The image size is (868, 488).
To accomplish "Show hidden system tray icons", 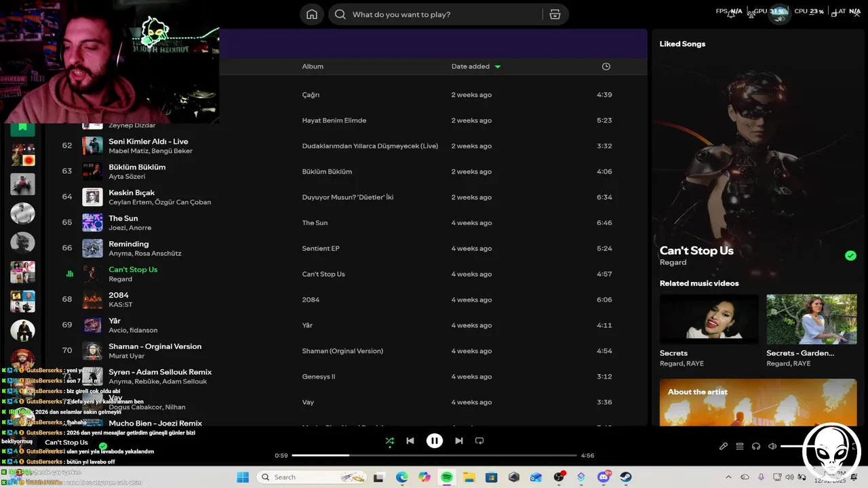I will tap(728, 477).
